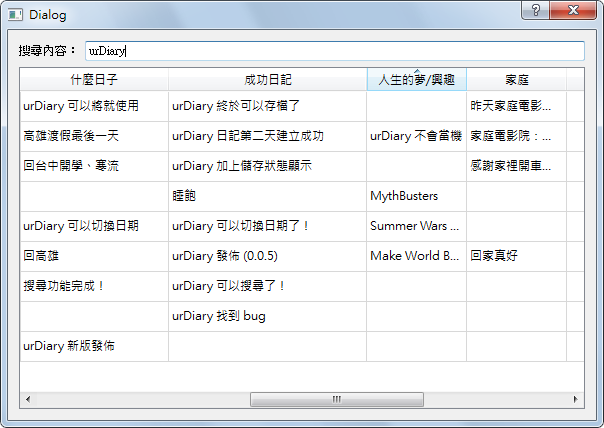Select cell '回台中開學、寒流'
The image size is (604, 428).
94,166
